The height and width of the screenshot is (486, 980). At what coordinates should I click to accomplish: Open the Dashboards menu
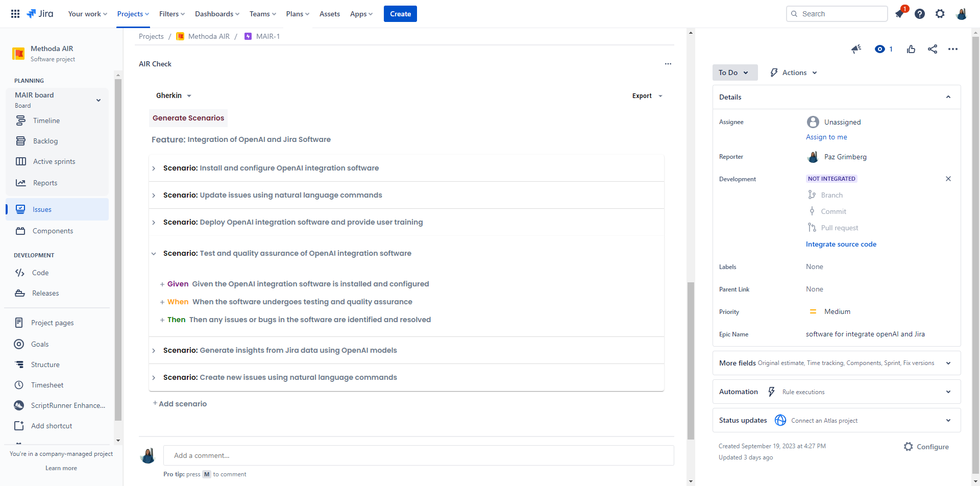(x=217, y=14)
